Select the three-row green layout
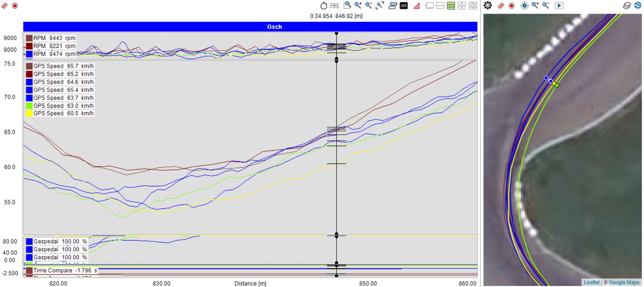This screenshot has height=287, width=644. click(451, 6)
